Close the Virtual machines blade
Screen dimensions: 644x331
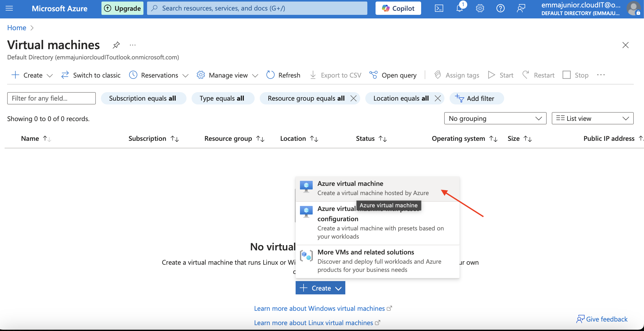click(x=625, y=45)
